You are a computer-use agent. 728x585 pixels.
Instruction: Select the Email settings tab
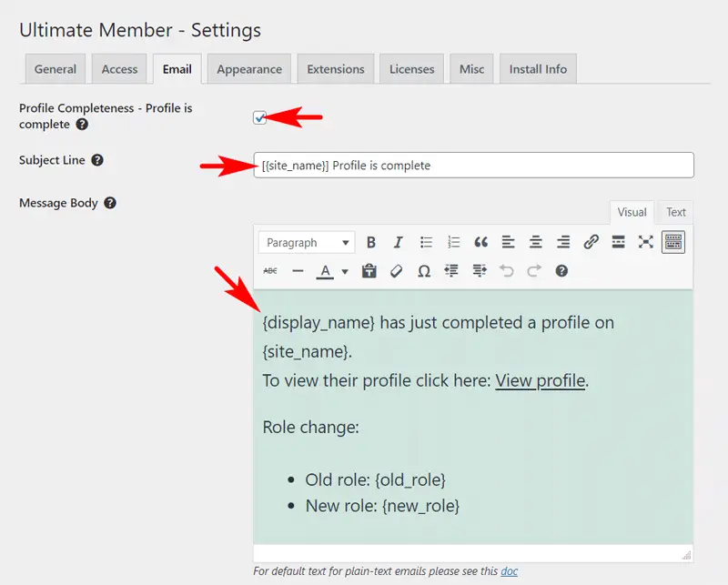coord(177,69)
